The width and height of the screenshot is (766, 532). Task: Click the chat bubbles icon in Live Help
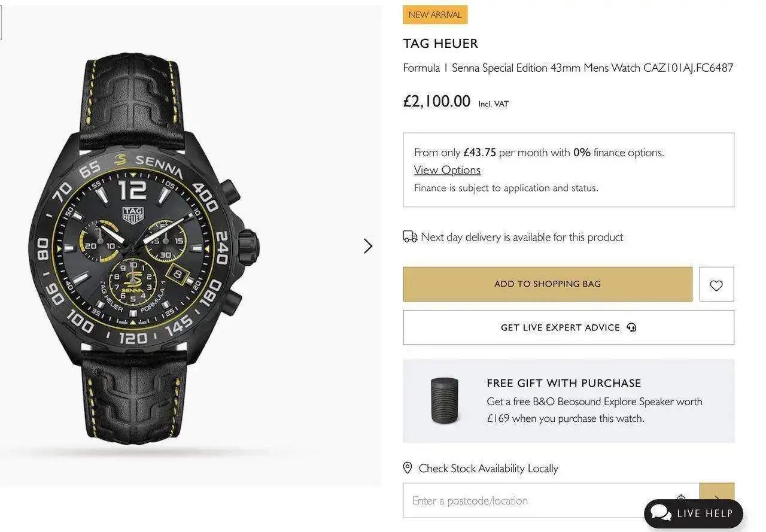(x=661, y=513)
